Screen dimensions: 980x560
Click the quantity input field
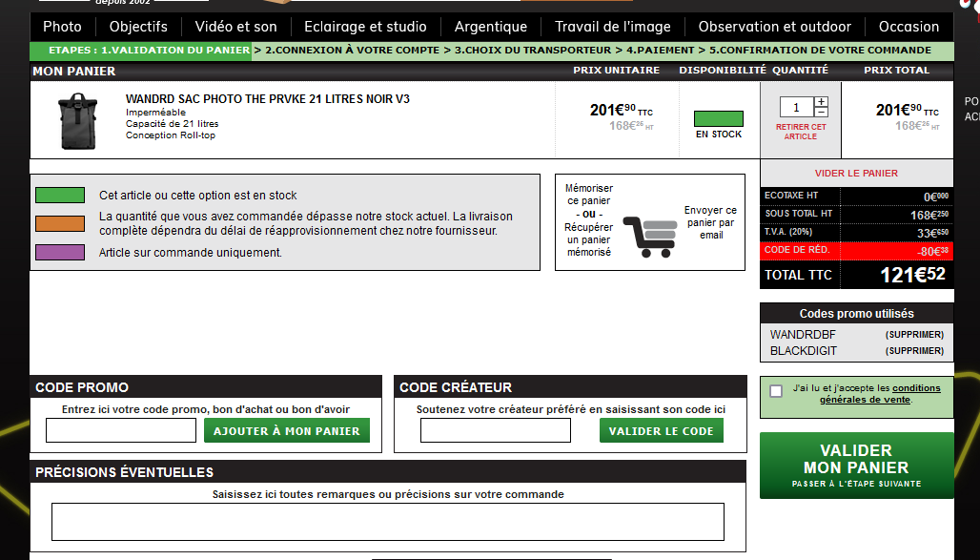796,107
